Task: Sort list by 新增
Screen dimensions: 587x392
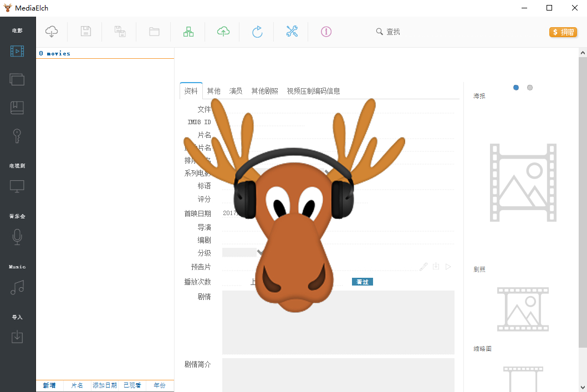Action: (x=49, y=385)
